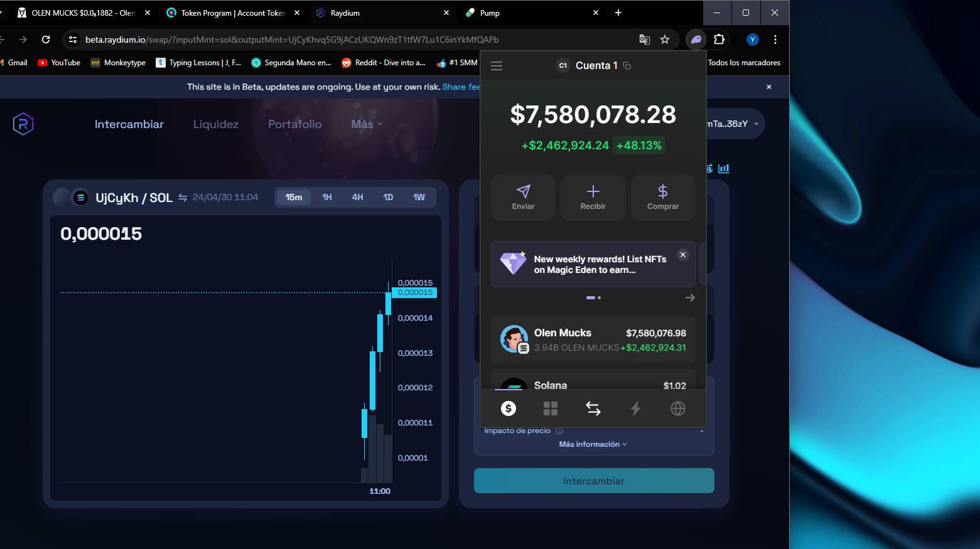Open Phantom swap arrows tab
Image resolution: width=980 pixels, height=549 pixels.
(x=593, y=408)
